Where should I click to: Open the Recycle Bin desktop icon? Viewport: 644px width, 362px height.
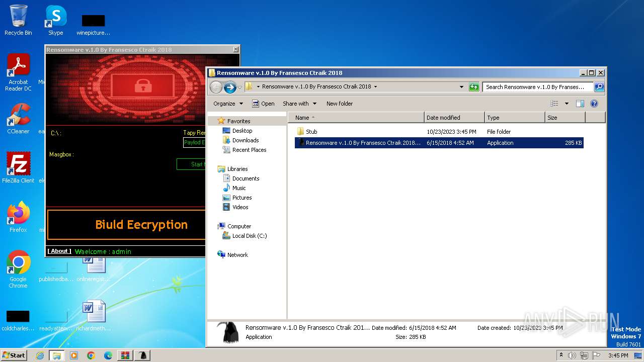[x=18, y=20]
